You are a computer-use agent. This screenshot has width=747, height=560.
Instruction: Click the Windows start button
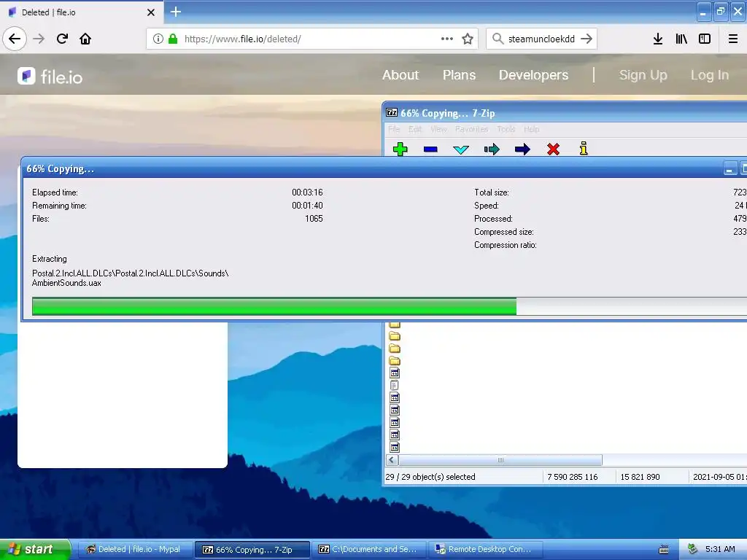(x=35, y=549)
